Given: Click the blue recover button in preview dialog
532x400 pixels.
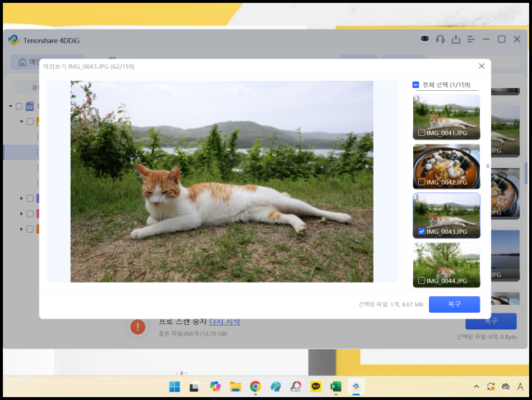Looking at the screenshot, I should coord(454,304).
